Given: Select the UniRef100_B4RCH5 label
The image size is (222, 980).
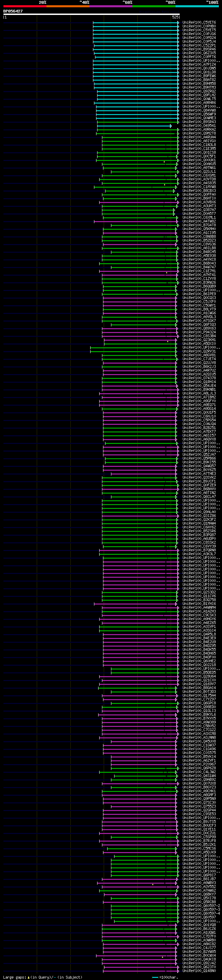Looking at the screenshot, I should pyautogui.click(x=199, y=252).
